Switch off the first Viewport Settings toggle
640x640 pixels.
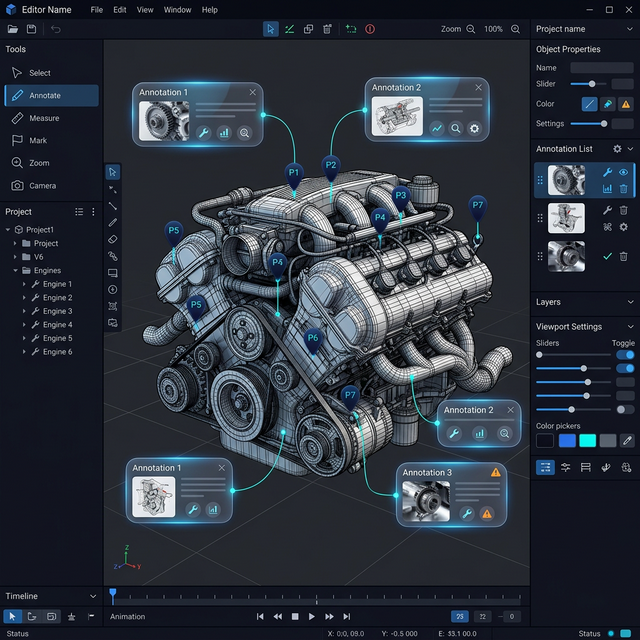[x=625, y=355]
